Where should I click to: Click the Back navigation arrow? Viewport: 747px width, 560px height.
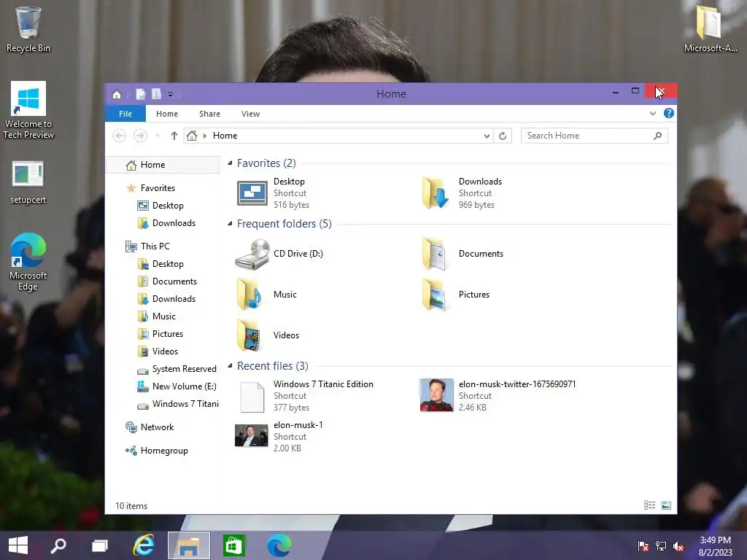[119, 136]
